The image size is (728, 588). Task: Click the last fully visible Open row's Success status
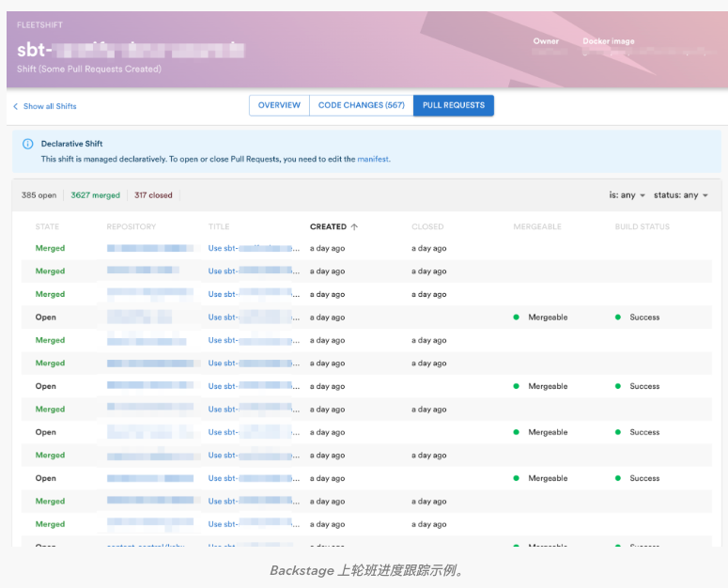coord(637,478)
